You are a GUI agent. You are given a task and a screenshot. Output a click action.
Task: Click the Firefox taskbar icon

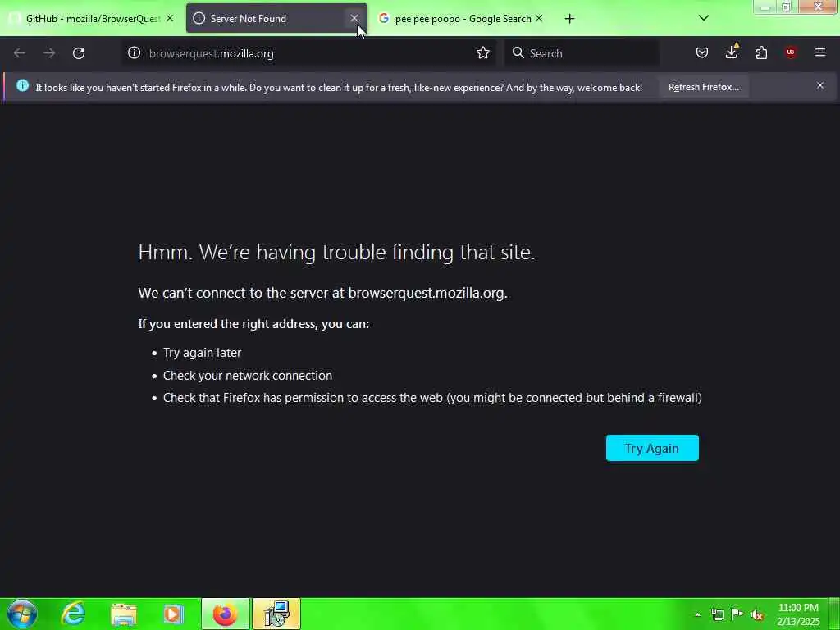tap(225, 614)
